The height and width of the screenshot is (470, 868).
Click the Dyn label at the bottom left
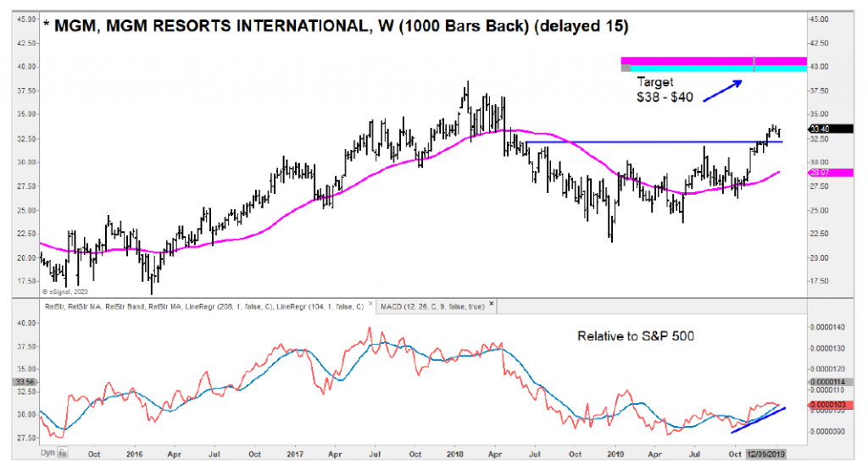[47, 452]
